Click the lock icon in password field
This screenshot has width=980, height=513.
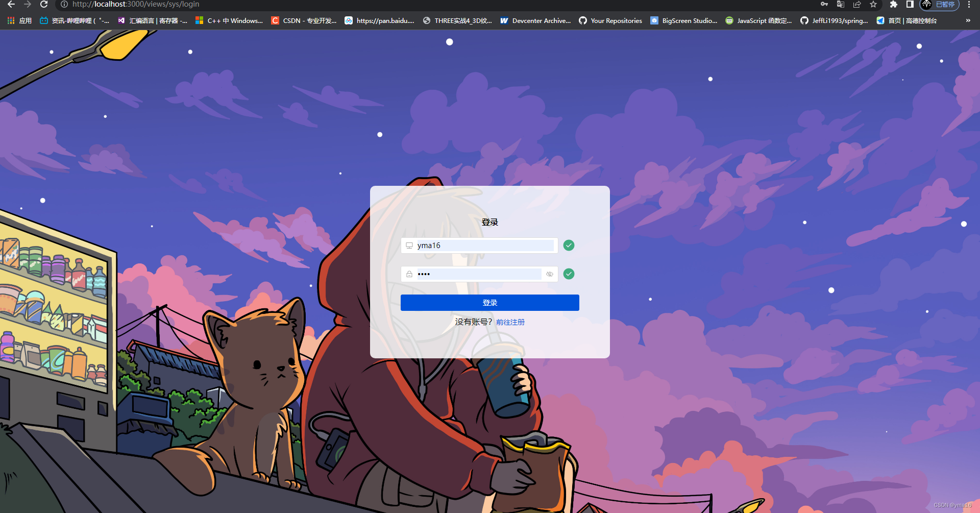[409, 274]
